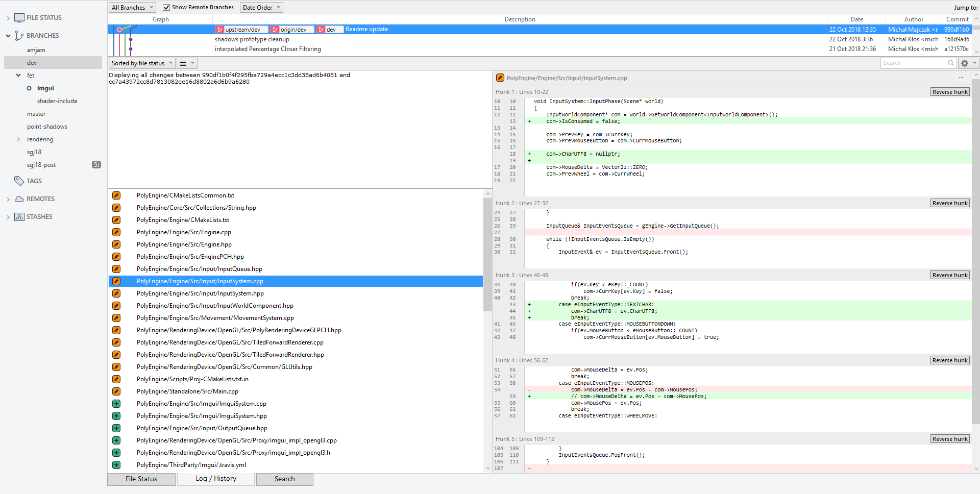Image resolution: width=980 pixels, height=494 pixels.
Task: Click the Author column header
Action: pos(914,19)
